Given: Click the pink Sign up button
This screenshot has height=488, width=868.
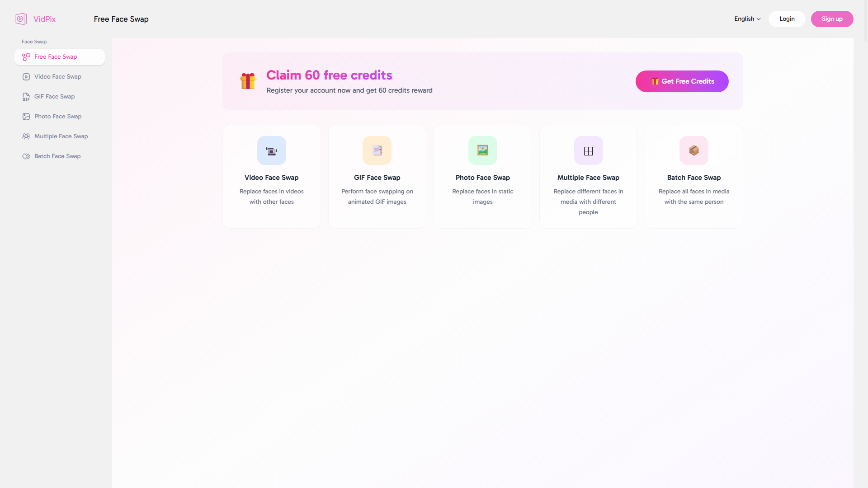Looking at the screenshot, I should click(x=832, y=19).
